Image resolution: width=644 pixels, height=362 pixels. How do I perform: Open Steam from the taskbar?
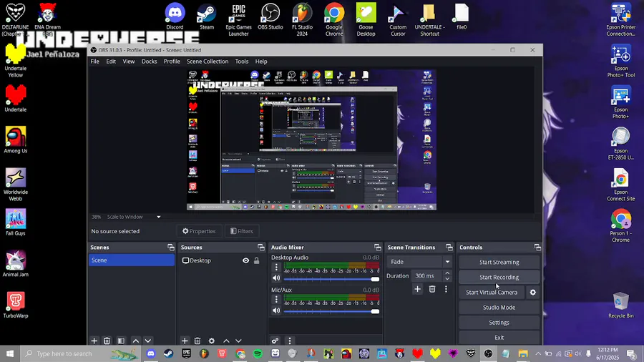coord(168,353)
